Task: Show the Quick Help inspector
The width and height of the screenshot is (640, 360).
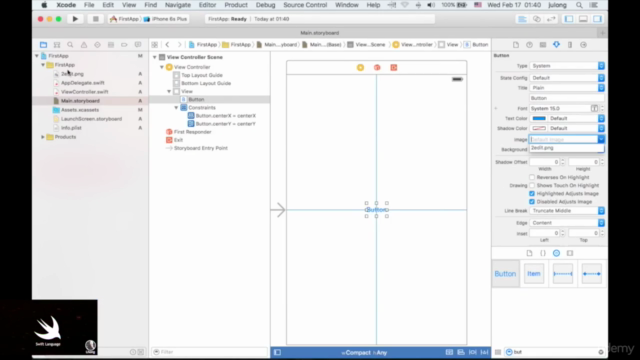Action: (x=529, y=45)
